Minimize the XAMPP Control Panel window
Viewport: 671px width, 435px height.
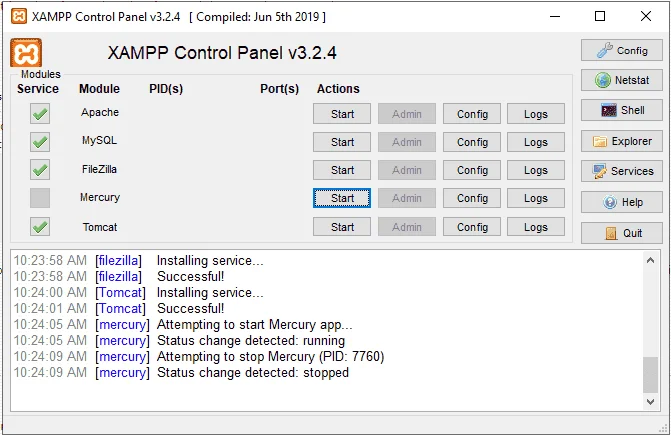[x=555, y=17]
